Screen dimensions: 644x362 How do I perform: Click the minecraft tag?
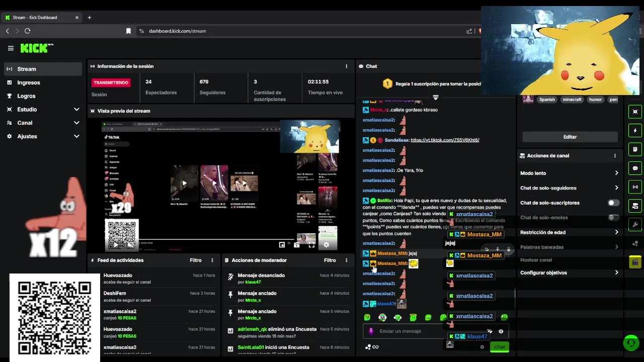[x=572, y=100]
